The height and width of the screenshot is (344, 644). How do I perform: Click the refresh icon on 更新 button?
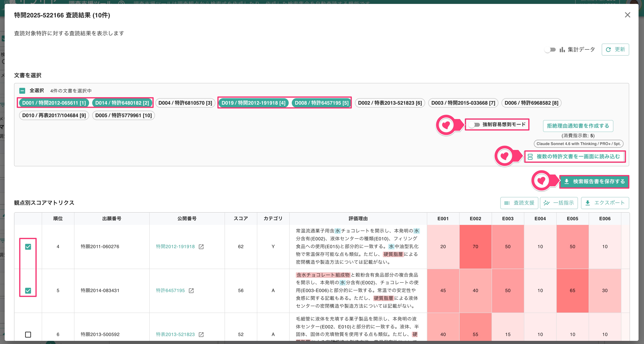tap(608, 50)
